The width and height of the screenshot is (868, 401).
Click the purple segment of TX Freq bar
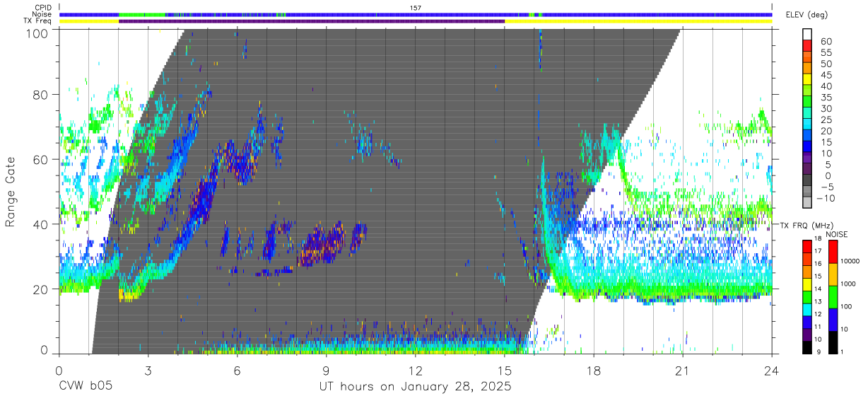312,21
